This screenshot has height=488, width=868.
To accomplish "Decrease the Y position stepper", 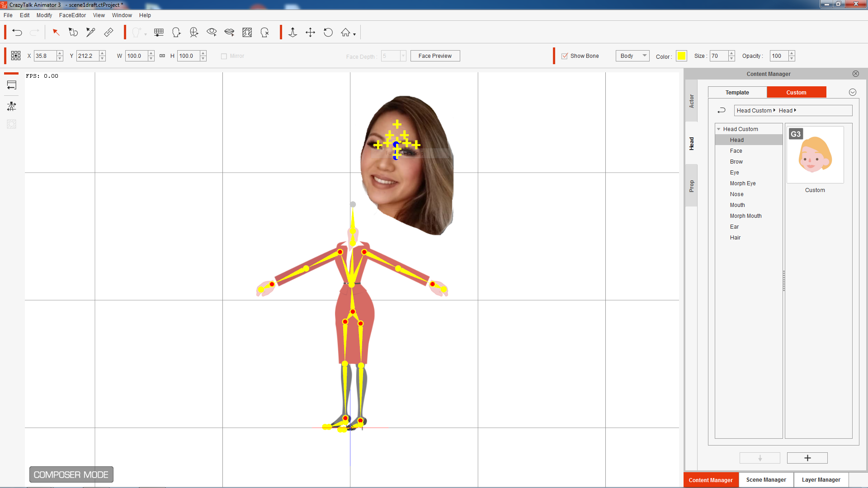I will click(x=102, y=58).
